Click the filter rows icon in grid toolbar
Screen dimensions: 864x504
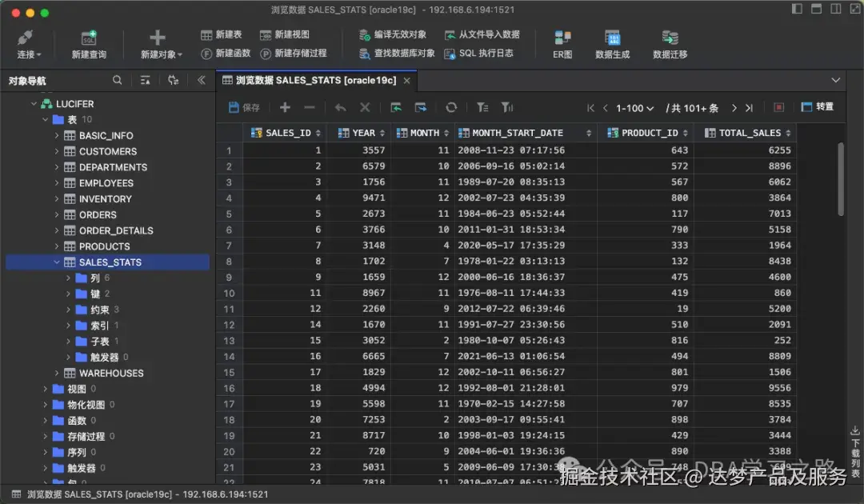482,107
